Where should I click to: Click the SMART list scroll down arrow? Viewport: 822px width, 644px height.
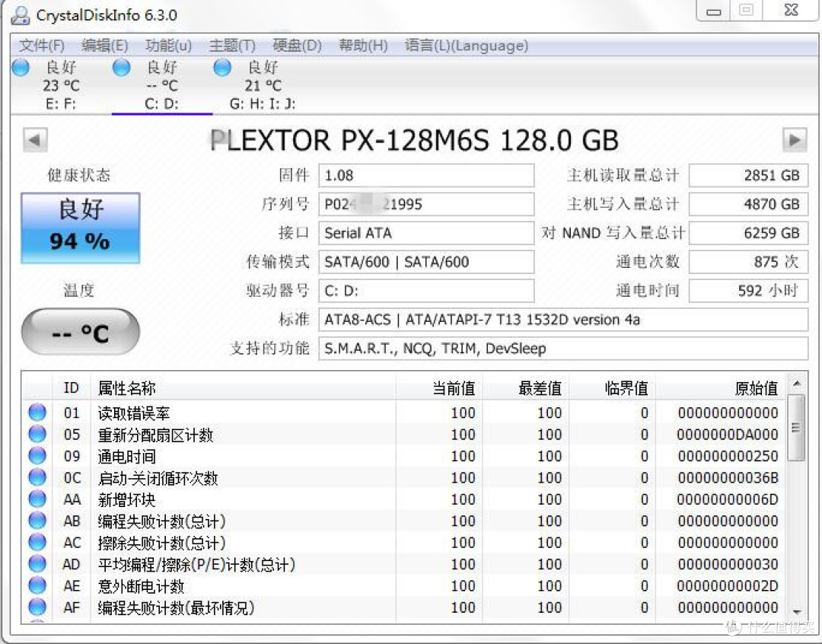(x=797, y=612)
